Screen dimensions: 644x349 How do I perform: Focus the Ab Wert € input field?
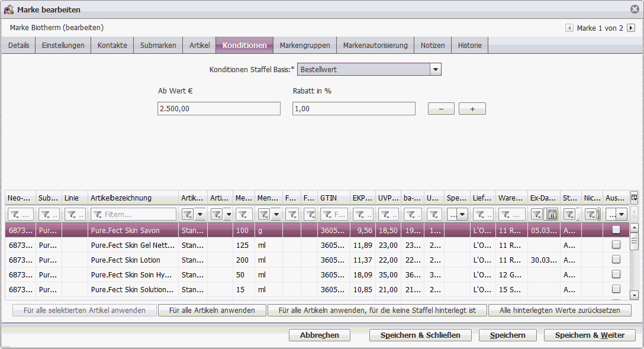tap(219, 109)
